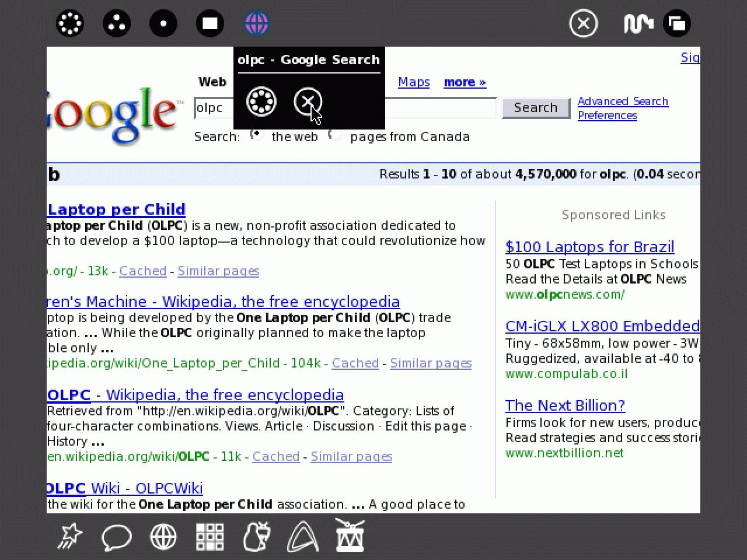
Task: Launch the curved triangle activity icon
Action: (x=303, y=537)
